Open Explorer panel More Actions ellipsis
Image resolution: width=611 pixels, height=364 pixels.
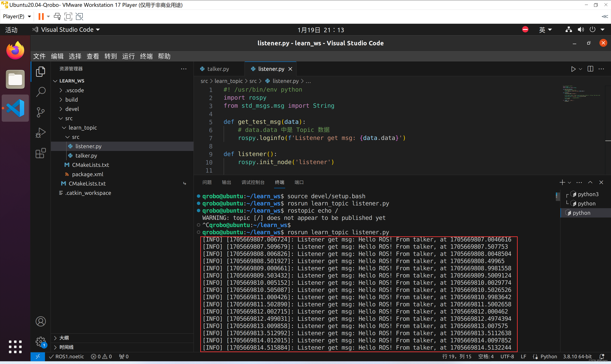(184, 69)
